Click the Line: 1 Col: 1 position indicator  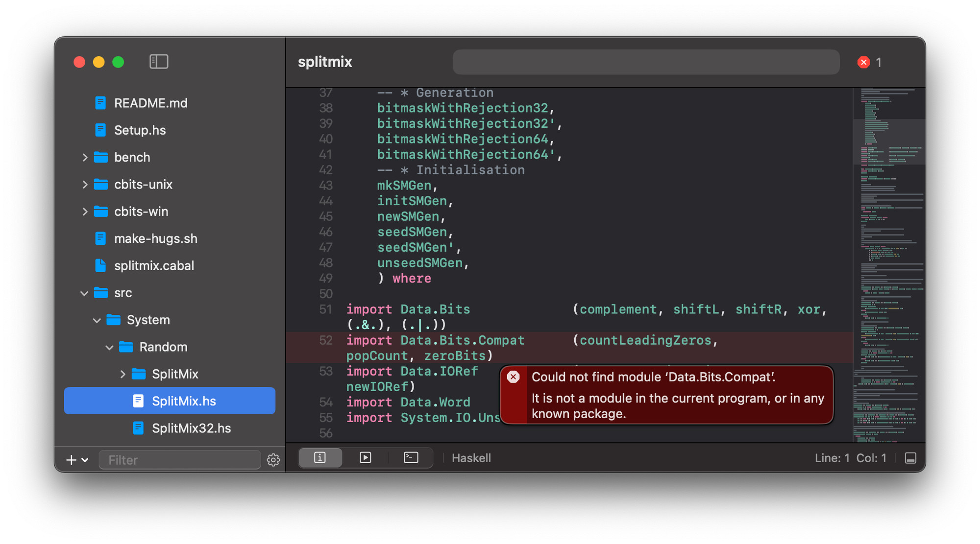point(850,458)
